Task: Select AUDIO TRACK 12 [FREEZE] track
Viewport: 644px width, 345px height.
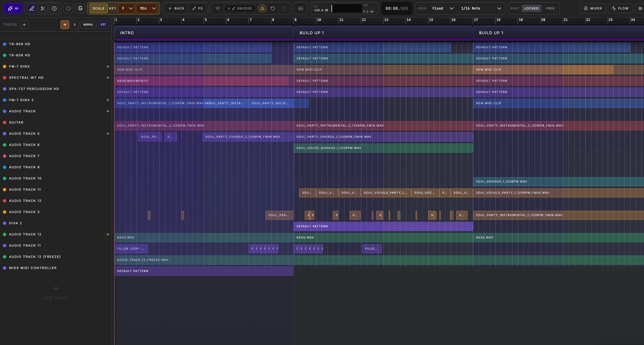Action: [56, 257]
